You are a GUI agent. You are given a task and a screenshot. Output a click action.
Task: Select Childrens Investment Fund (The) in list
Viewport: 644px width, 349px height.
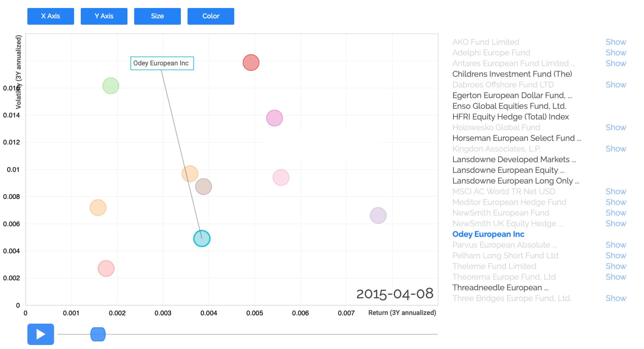point(512,74)
